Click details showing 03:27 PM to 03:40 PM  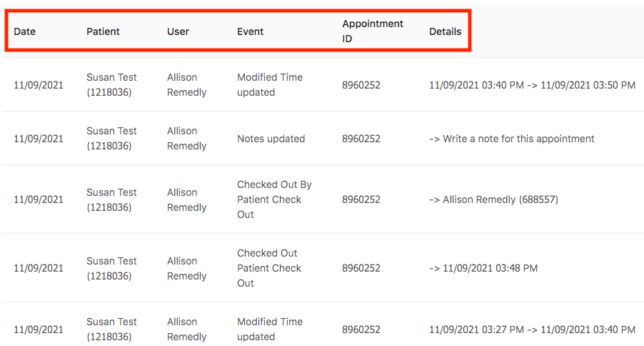pos(532,330)
